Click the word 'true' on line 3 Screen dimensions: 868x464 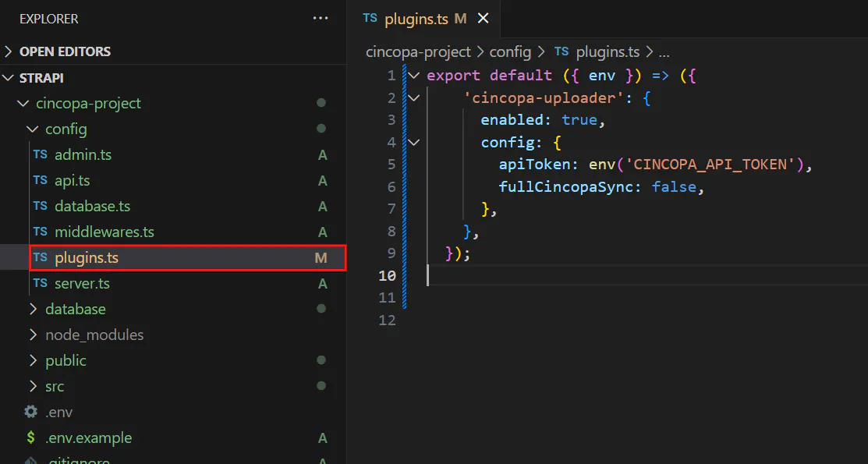coord(579,120)
